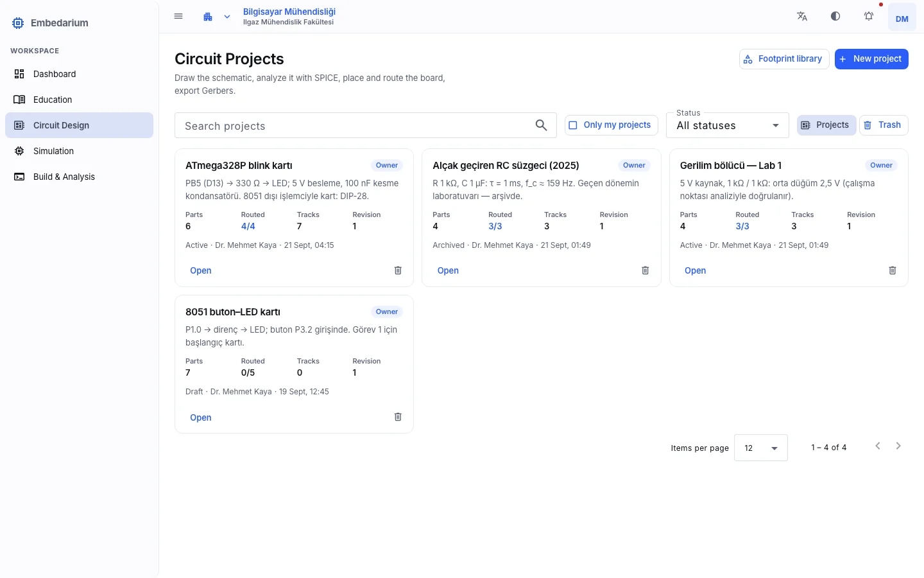
Task: Click the 8051 buton–LED kartı title
Action: point(233,311)
